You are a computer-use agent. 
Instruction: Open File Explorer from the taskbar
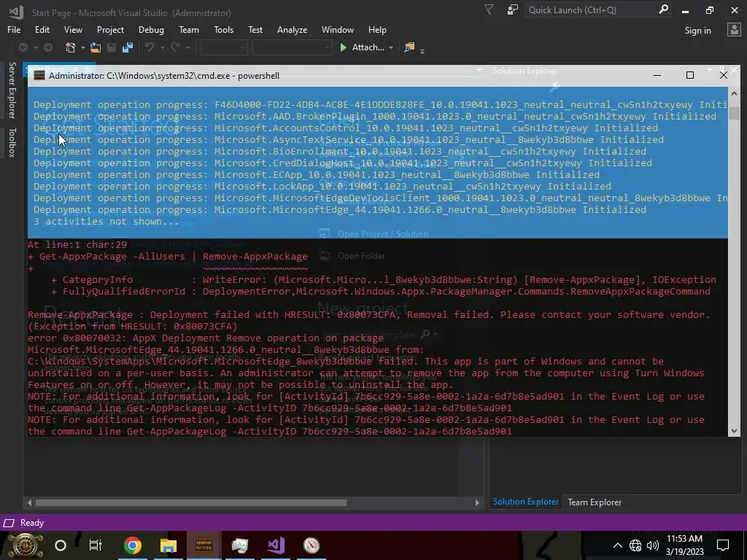coord(169,545)
